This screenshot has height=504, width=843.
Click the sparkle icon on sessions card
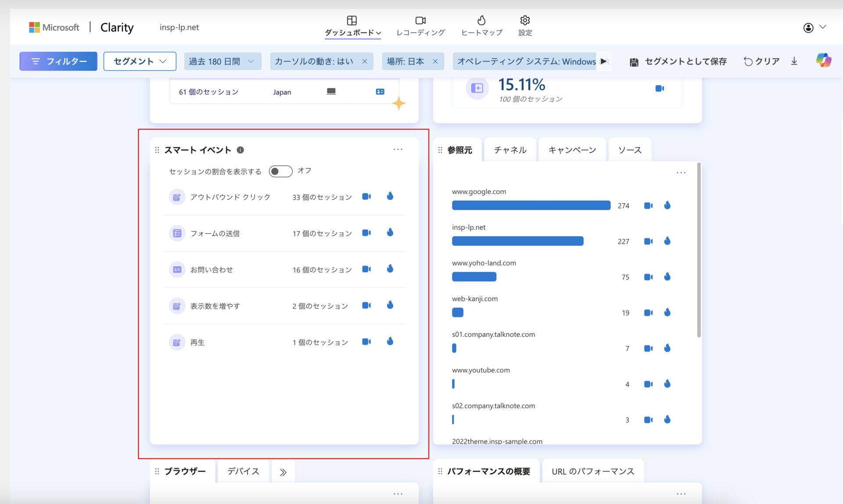(x=399, y=104)
